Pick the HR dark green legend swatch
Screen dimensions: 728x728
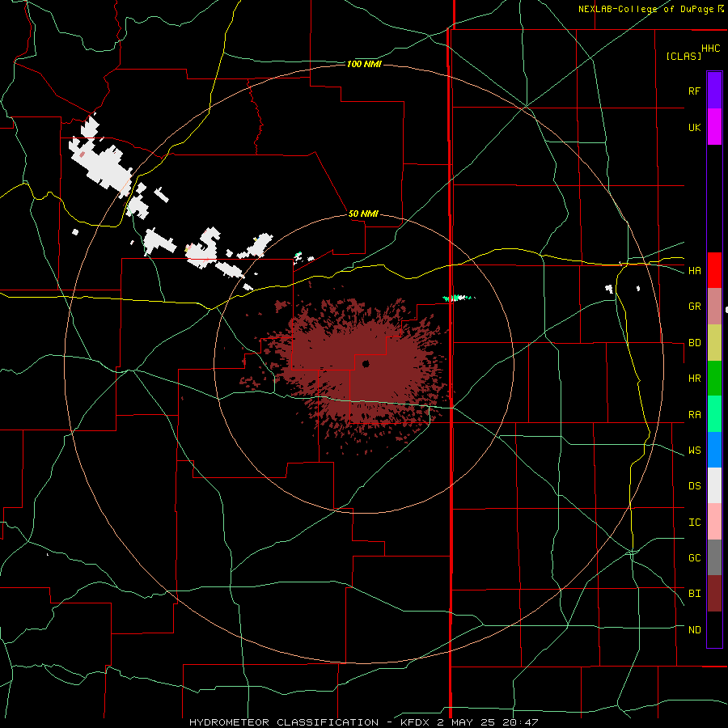click(714, 379)
